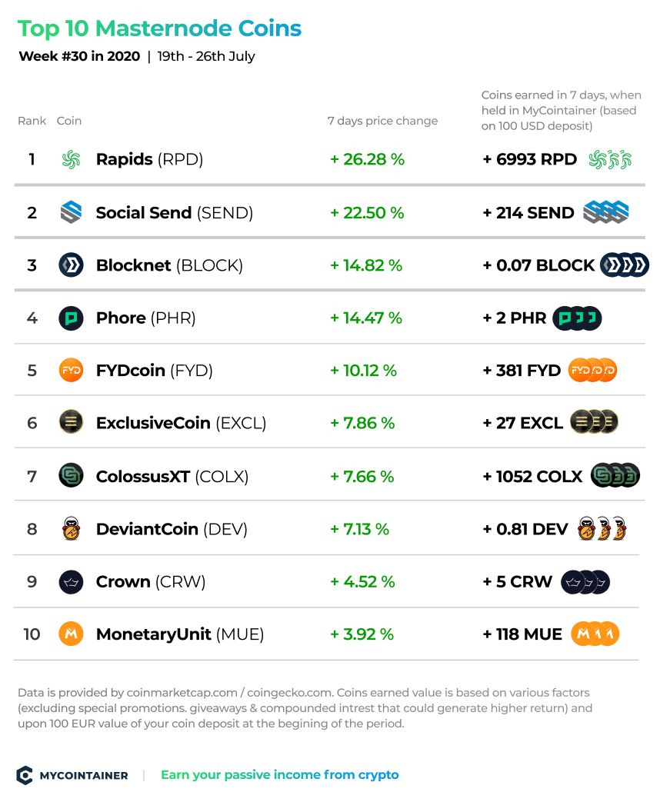Click the Rapids +26.28 % price change
The height and width of the screenshot is (812, 660).
[367, 159]
